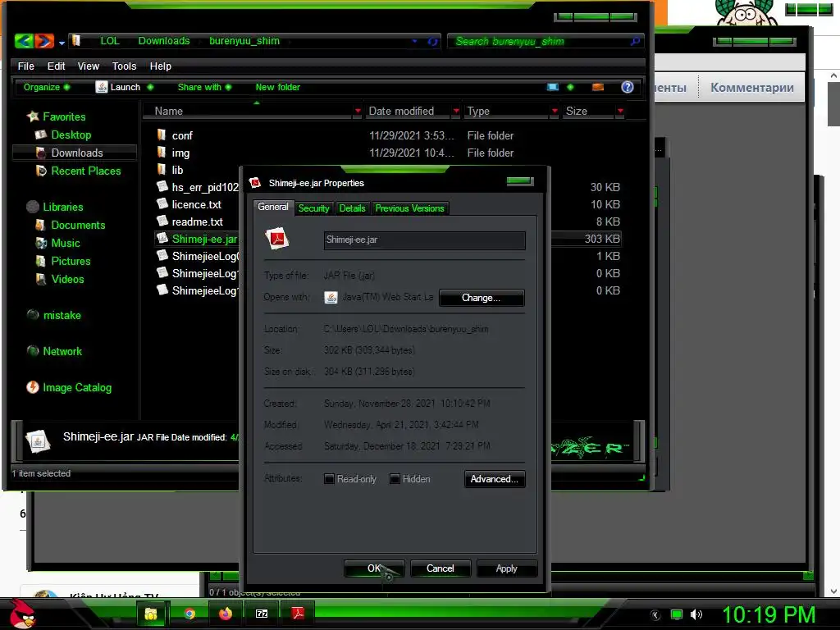Click the orange Forward arrow in Explorer
This screenshot has width=840, height=630.
coord(44,41)
